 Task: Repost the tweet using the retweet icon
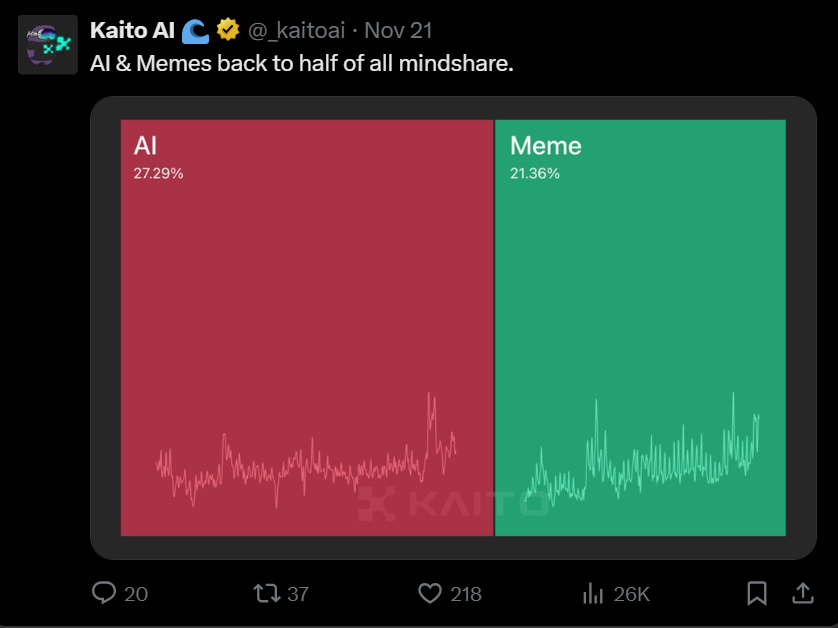(x=267, y=593)
